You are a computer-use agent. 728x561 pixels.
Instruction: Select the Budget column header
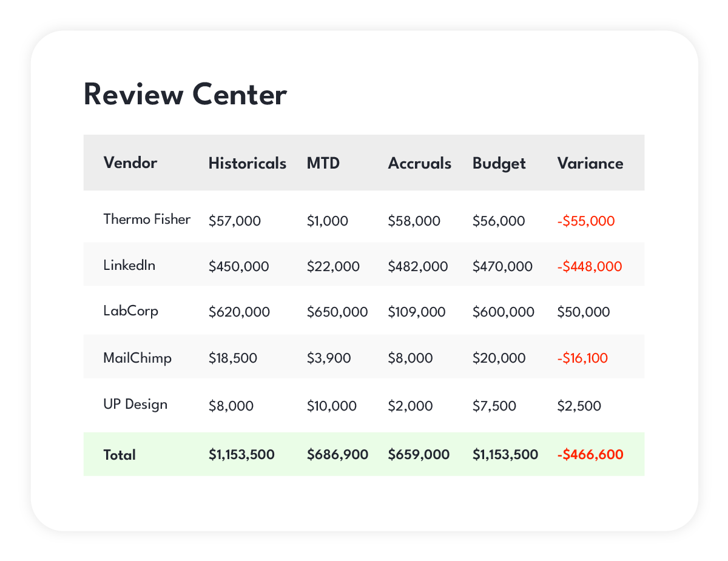499,163
